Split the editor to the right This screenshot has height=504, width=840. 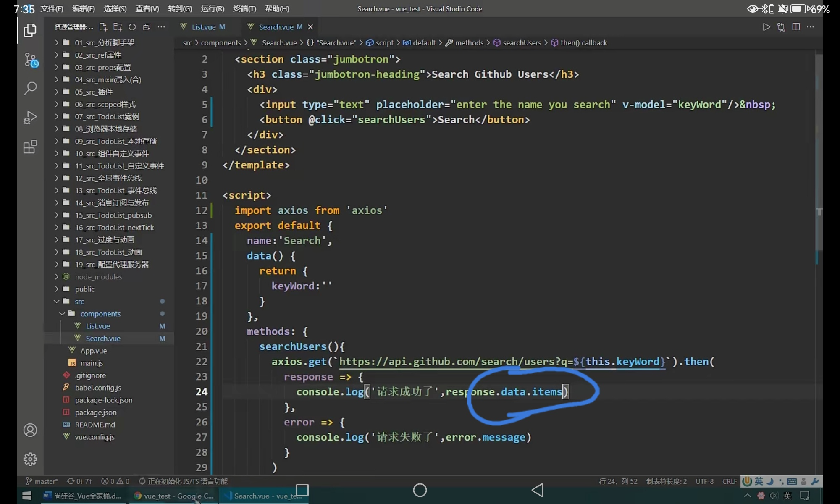[795, 27]
